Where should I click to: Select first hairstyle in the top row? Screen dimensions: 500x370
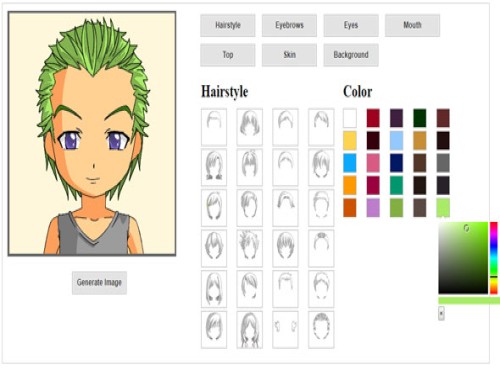[x=214, y=127]
